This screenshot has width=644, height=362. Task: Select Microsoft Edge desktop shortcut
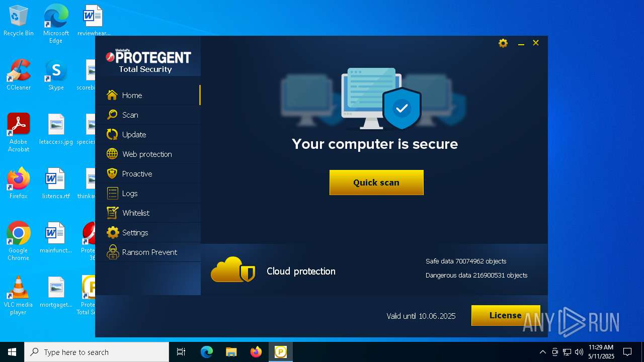(56, 24)
